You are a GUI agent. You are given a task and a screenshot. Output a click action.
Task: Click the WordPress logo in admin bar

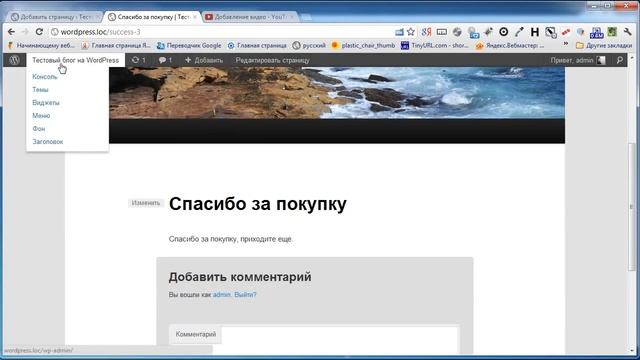(x=14, y=60)
